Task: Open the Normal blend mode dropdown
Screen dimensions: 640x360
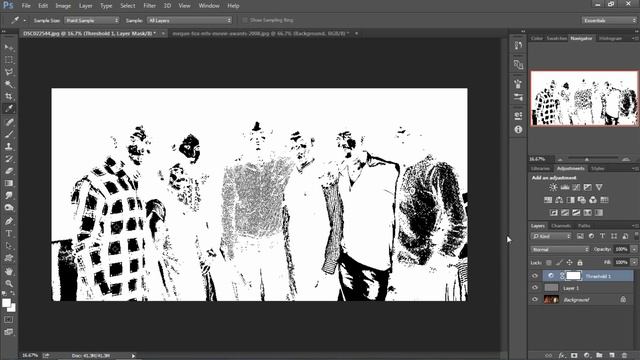Action: (x=560, y=249)
